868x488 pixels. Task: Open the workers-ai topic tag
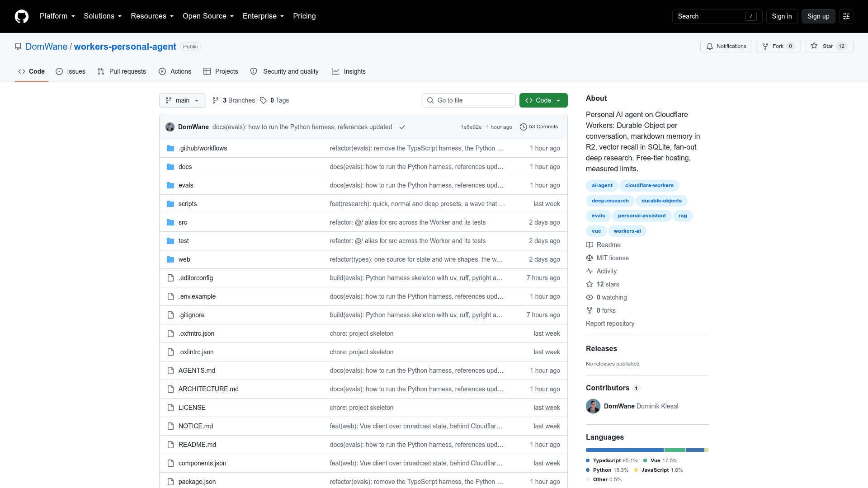click(x=627, y=231)
